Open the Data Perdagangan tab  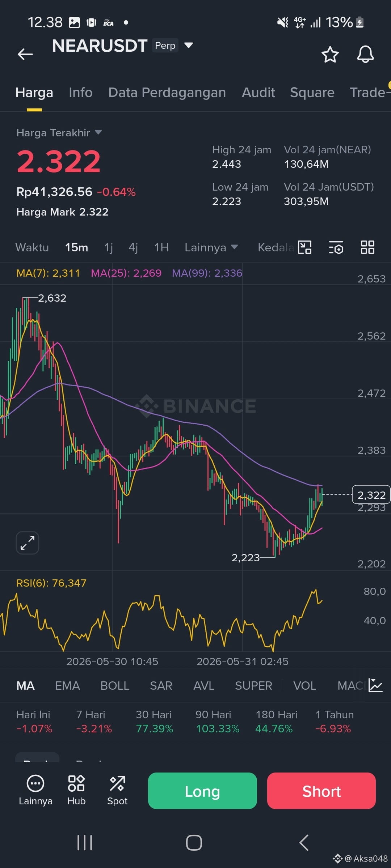[x=167, y=93]
